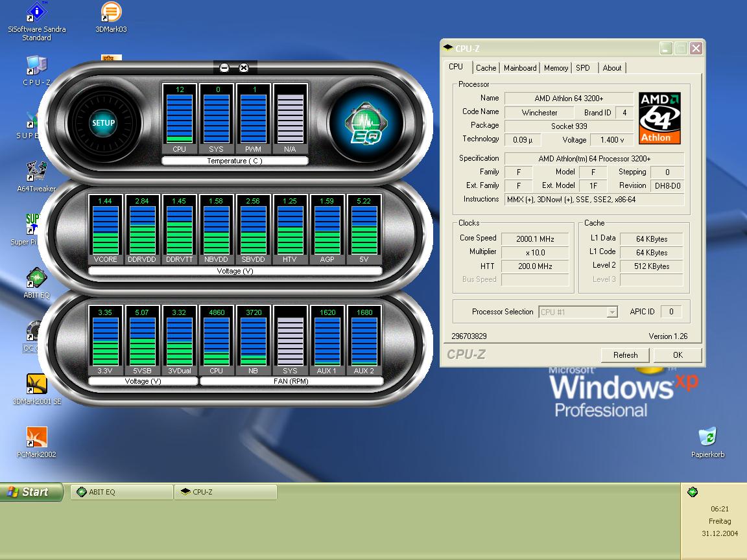Viewport: 747px width, 560px height.
Task: Select the ABIT EQ taskbar item
Action: click(x=122, y=492)
